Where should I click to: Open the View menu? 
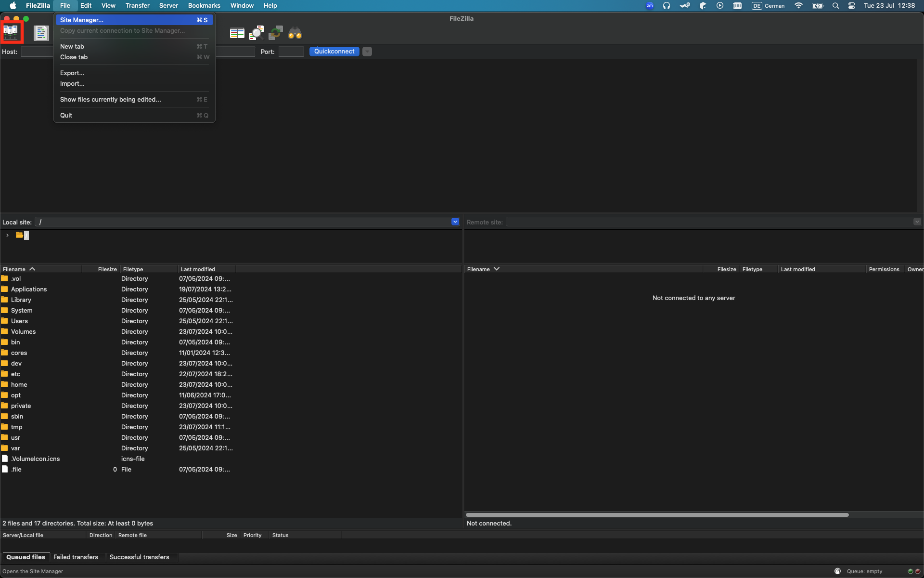click(x=108, y=5)
